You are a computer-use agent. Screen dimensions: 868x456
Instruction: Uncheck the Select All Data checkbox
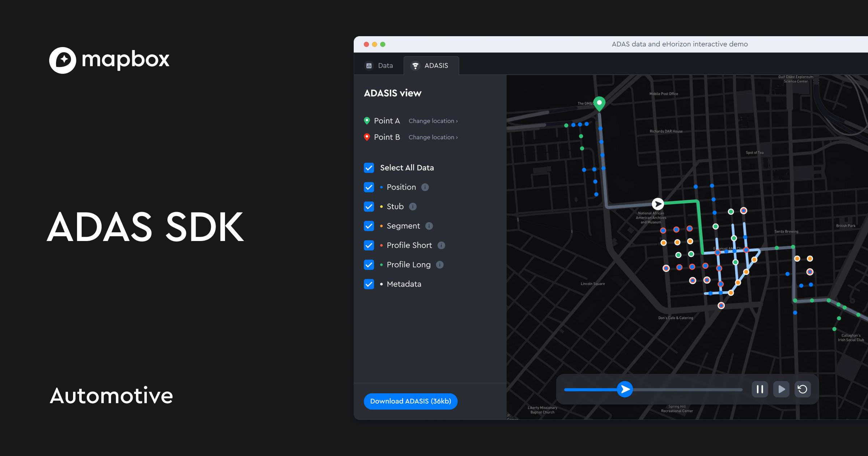pos(369,168)
